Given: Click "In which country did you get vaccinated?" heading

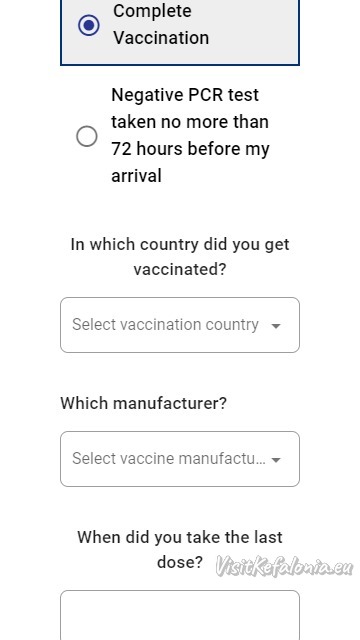Looking at the screenshot, I should point(180,257).
